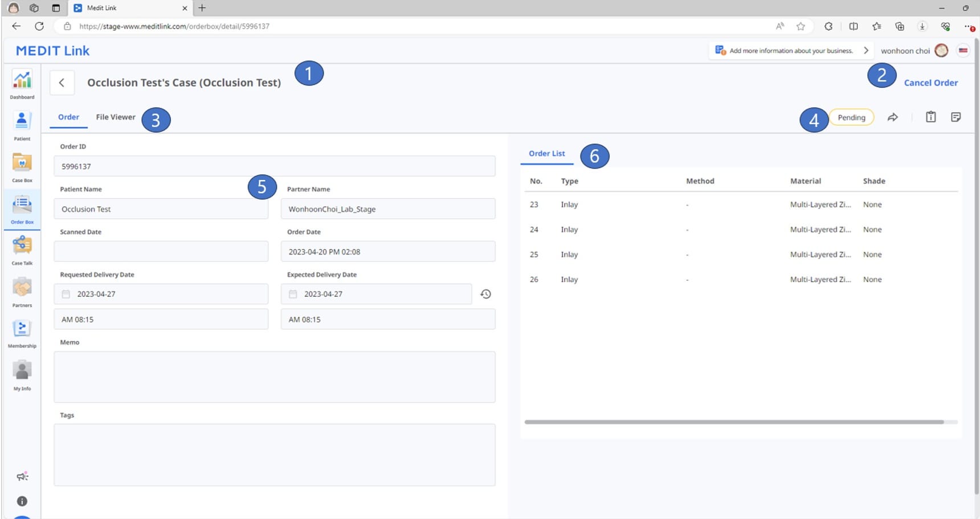Close the Medit Link browser tab

185,8
